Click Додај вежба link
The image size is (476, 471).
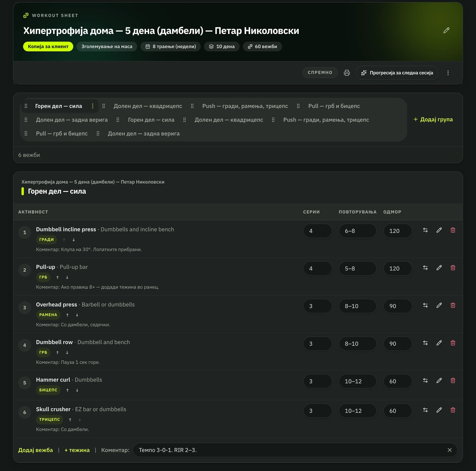[x=35, y=450]
